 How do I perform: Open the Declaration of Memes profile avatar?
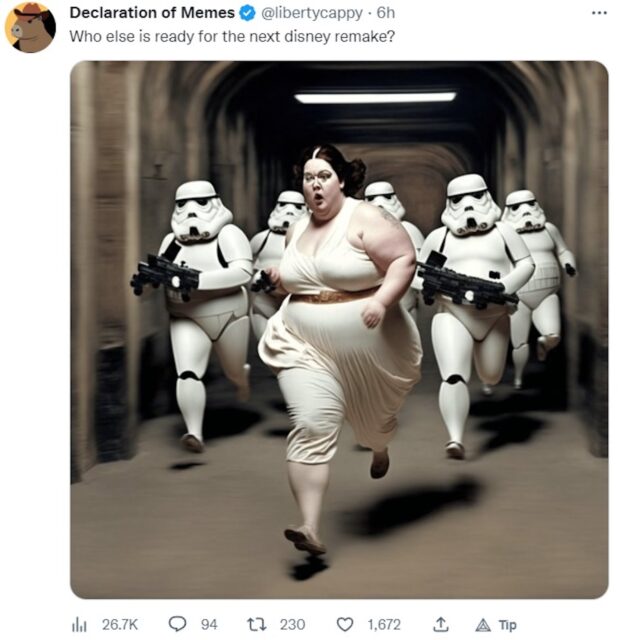[30, 27]
